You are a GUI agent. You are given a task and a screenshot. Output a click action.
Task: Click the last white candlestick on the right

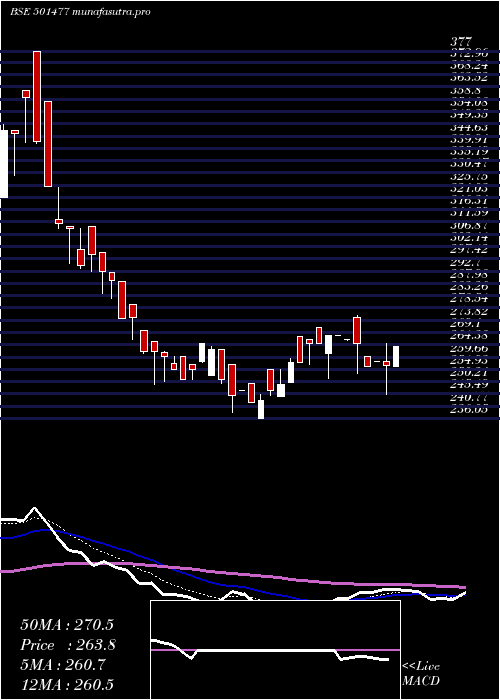pyautogui.click(x=396, y=357)
